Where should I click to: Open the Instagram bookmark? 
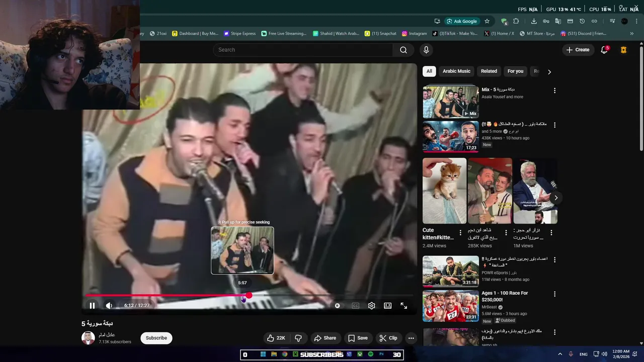[x=414, y=34]
